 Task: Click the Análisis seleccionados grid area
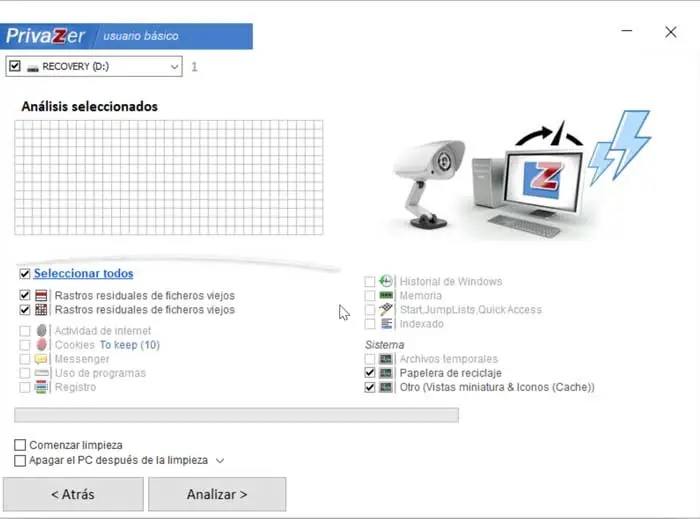pos(169,177)
